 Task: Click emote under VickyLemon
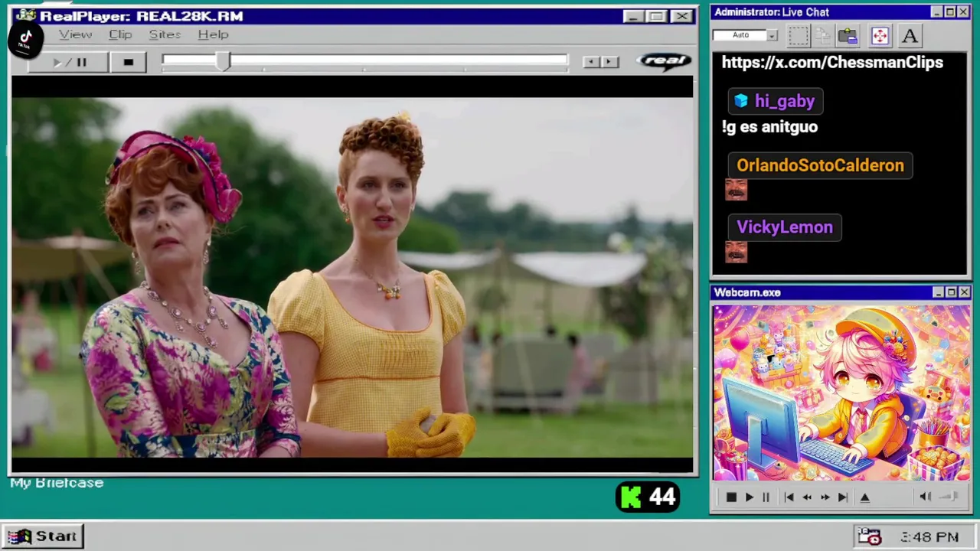(736, 252)
